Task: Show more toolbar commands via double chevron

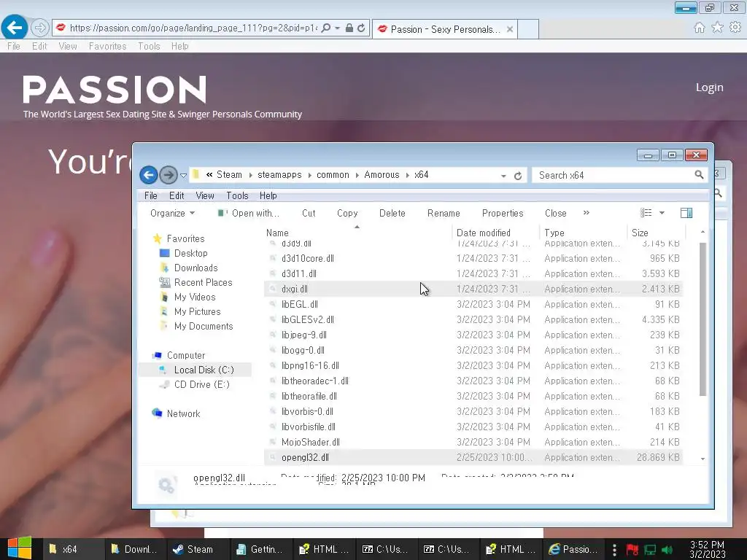Action: (x=587, y=213)
